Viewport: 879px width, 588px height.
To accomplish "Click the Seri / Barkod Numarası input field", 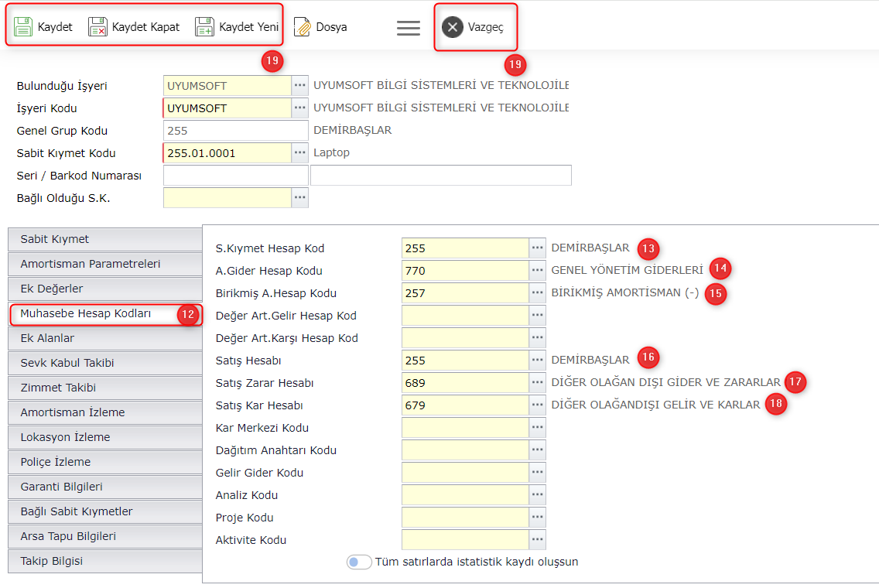I will pos(235,176).
